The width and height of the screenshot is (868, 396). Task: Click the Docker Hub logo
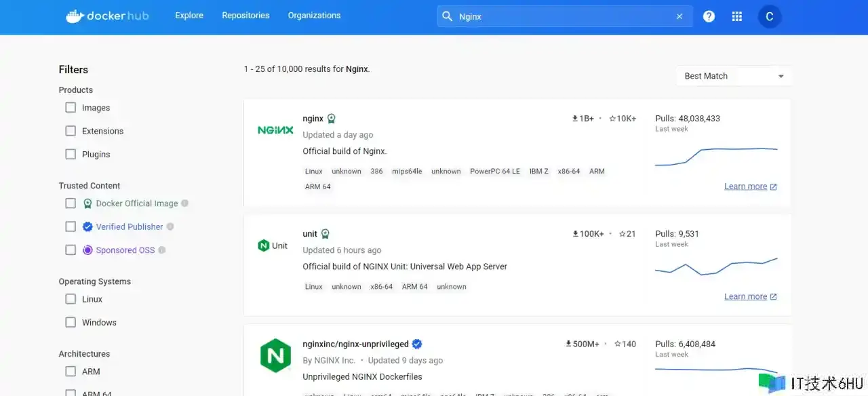click(x=107, y=16)
